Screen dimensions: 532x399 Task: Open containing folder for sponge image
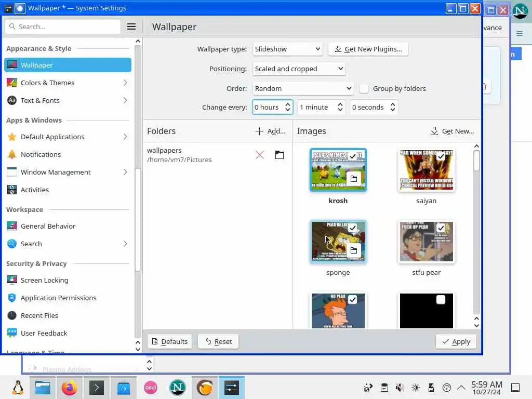pos(353,250)
